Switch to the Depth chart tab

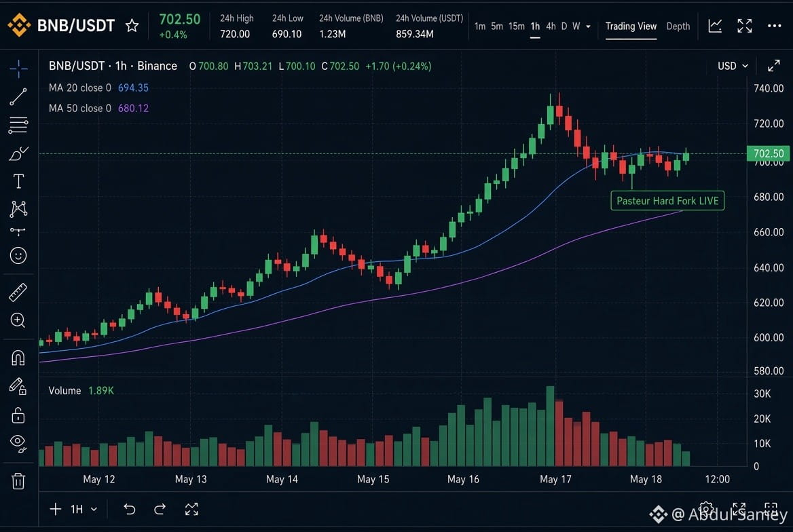point(678,26)
